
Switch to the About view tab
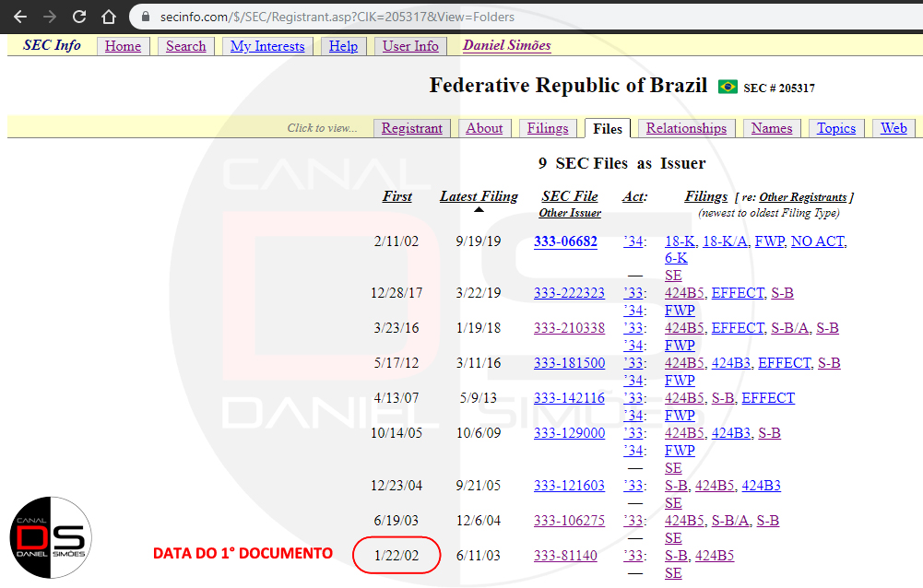point(484,128)
